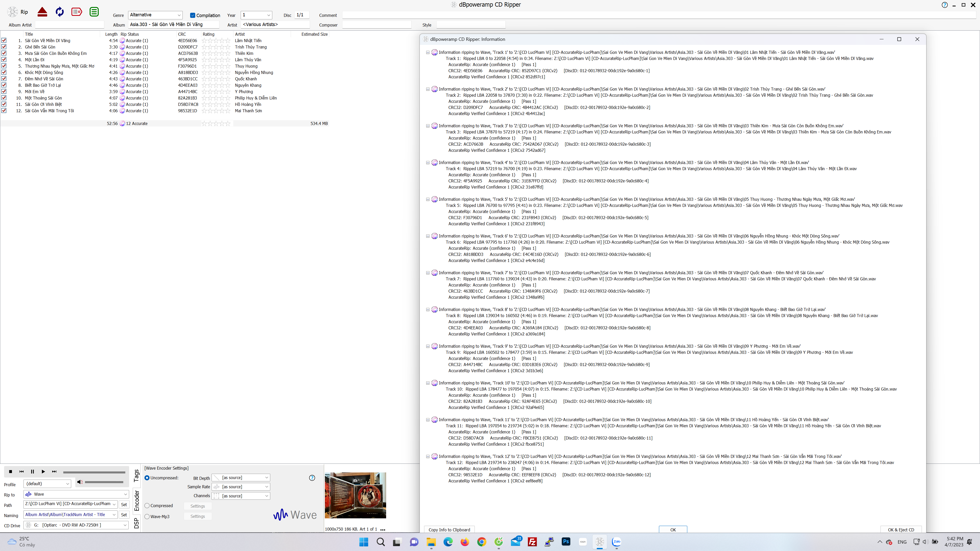Pause playback
Viewport: 980px width, 551px height.
(32, 471)
